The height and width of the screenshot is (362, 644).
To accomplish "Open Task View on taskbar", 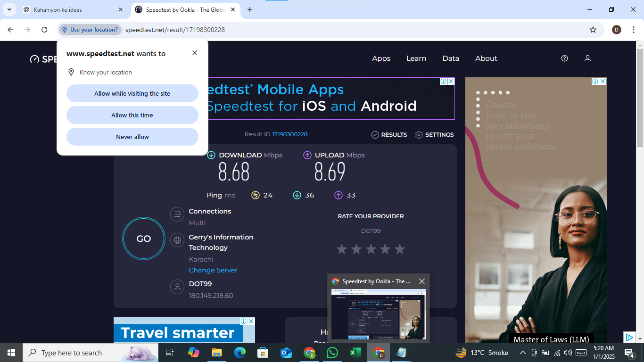I will [x=170, y=353].
